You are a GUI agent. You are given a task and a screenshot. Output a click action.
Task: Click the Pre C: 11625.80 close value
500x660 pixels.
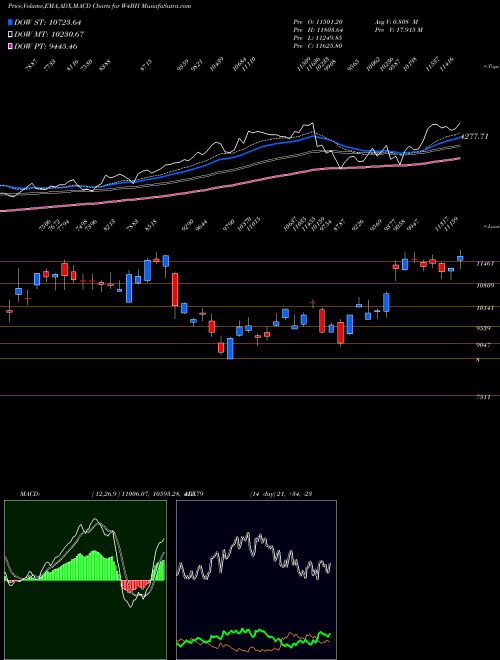(x=317, y=45)
